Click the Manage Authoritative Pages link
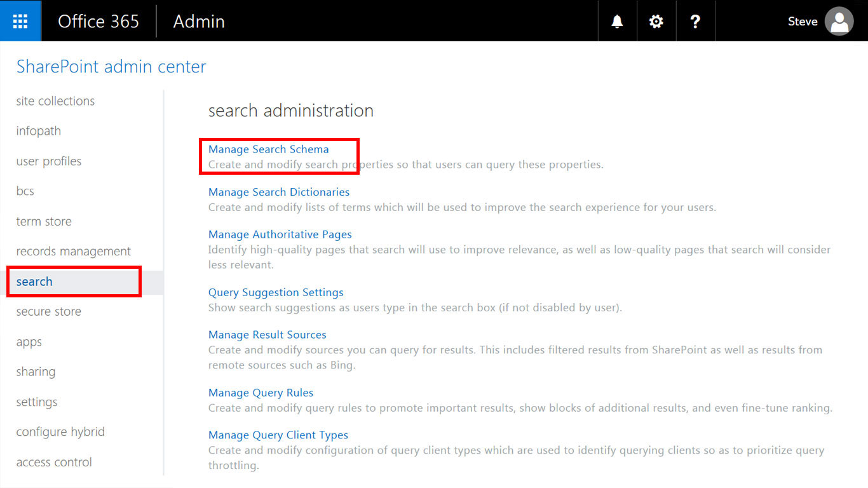Viewport: 868px width, 488px height. coord(280,234)
